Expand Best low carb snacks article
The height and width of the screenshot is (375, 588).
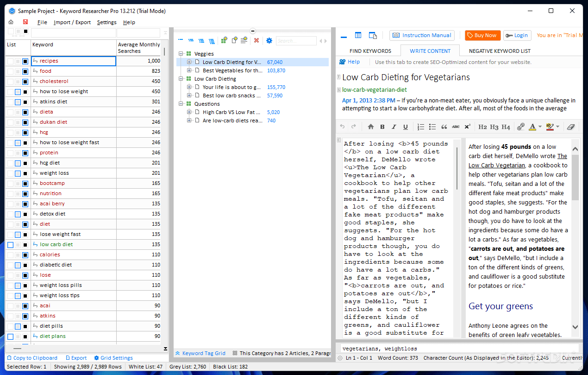[x=189, y=95]
